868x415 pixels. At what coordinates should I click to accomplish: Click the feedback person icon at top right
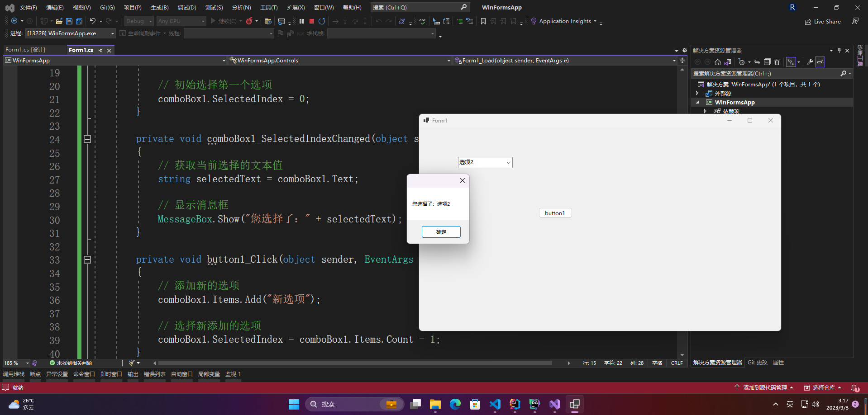point(855,21)
